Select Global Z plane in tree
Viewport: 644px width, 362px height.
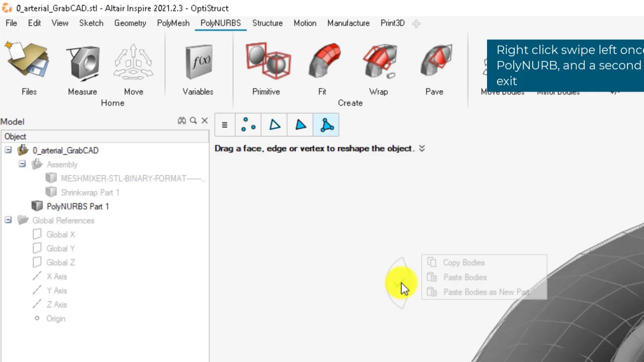point(60,262)
